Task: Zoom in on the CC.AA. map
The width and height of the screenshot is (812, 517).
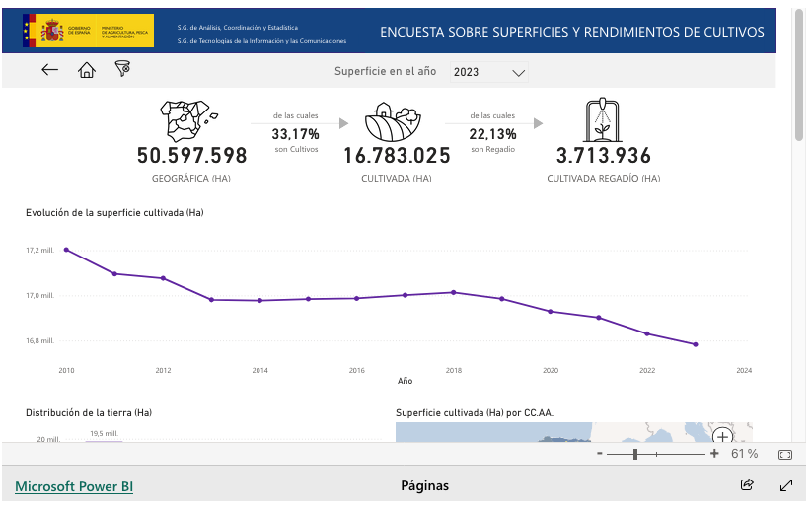Action: pyautogui.click(x=722, y=436)
